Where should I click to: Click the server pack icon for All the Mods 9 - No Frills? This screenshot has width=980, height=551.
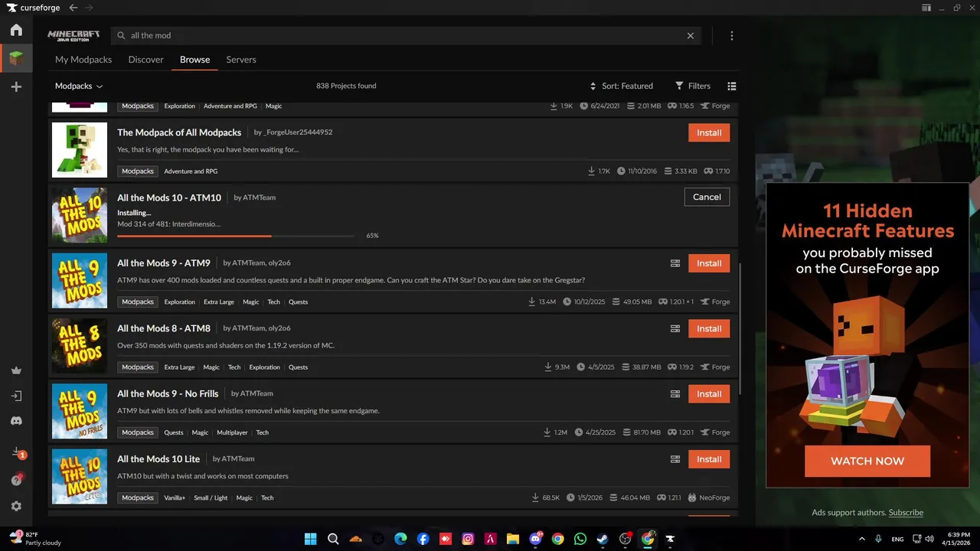pos(675,394)
